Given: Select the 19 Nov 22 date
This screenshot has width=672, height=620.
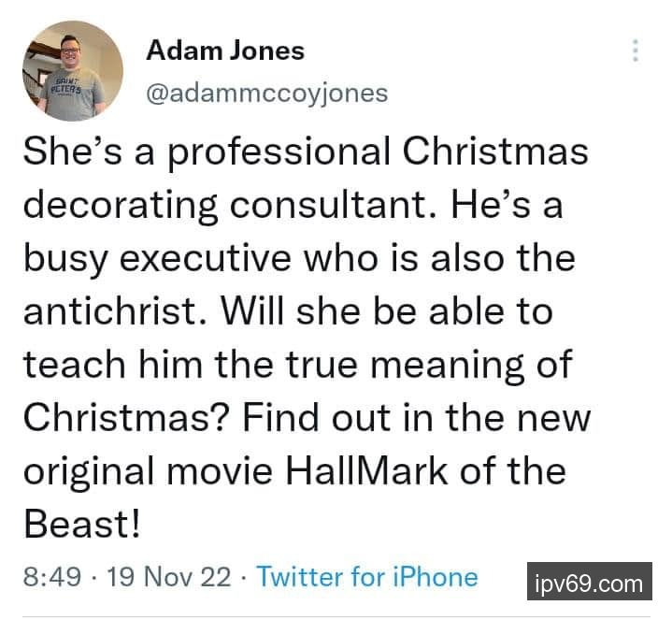Looking at the screenshot, I should 168,577.
